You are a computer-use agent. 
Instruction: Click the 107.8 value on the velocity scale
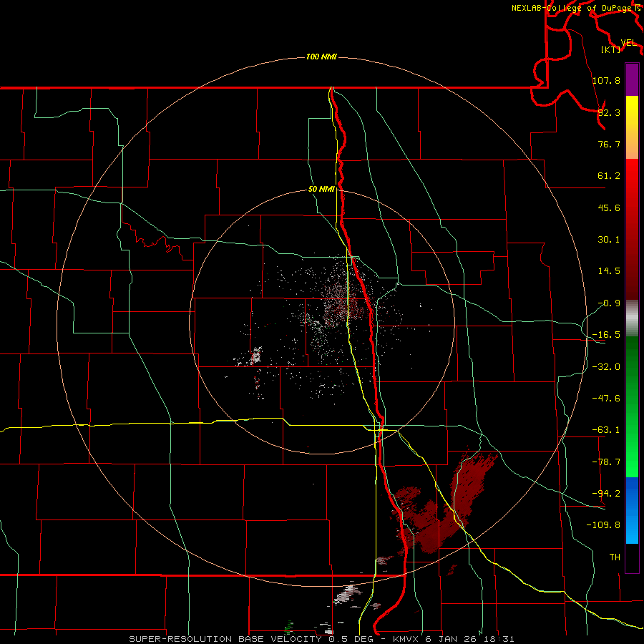(x=606, y=80)
